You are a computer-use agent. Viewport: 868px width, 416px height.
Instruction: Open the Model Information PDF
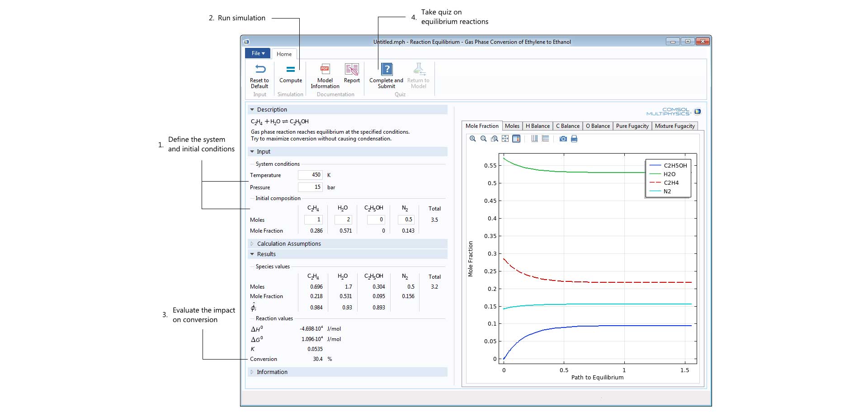click(325, 70)
